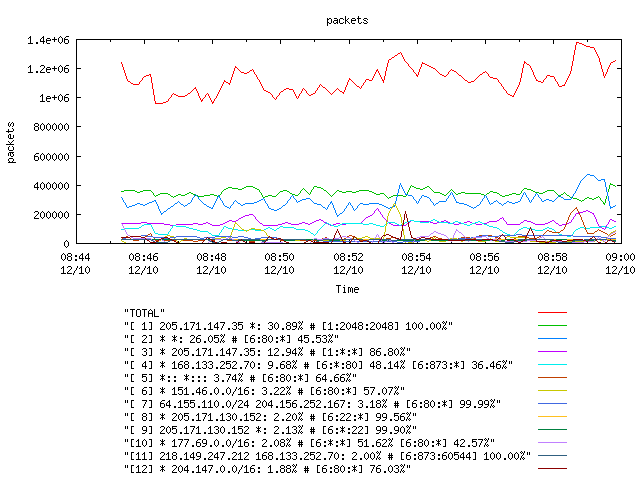Select legend entry [ 2] * *: 26.05%
The image size is (640, 480).
tap(231, 339)
